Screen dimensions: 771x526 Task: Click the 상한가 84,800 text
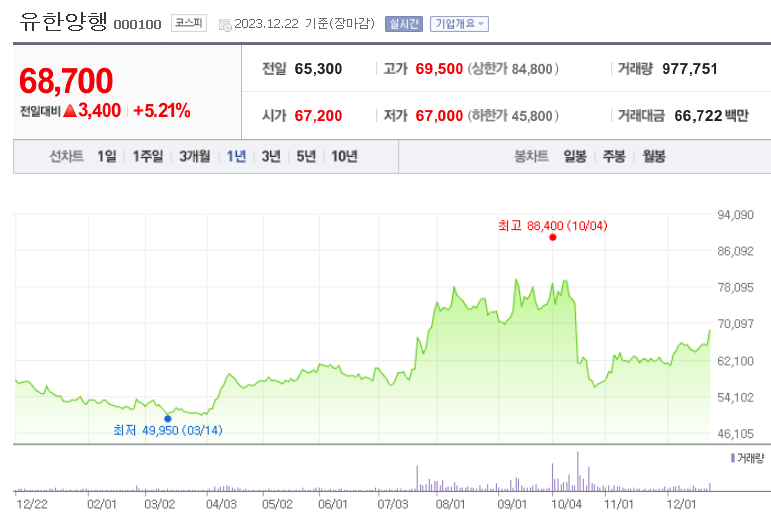513,69
